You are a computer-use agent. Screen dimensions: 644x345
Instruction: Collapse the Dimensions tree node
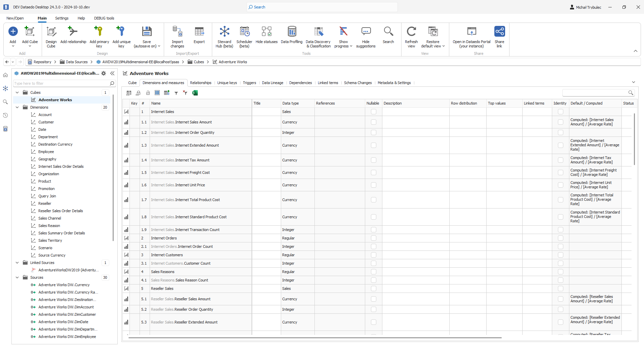tap(17, 107)
